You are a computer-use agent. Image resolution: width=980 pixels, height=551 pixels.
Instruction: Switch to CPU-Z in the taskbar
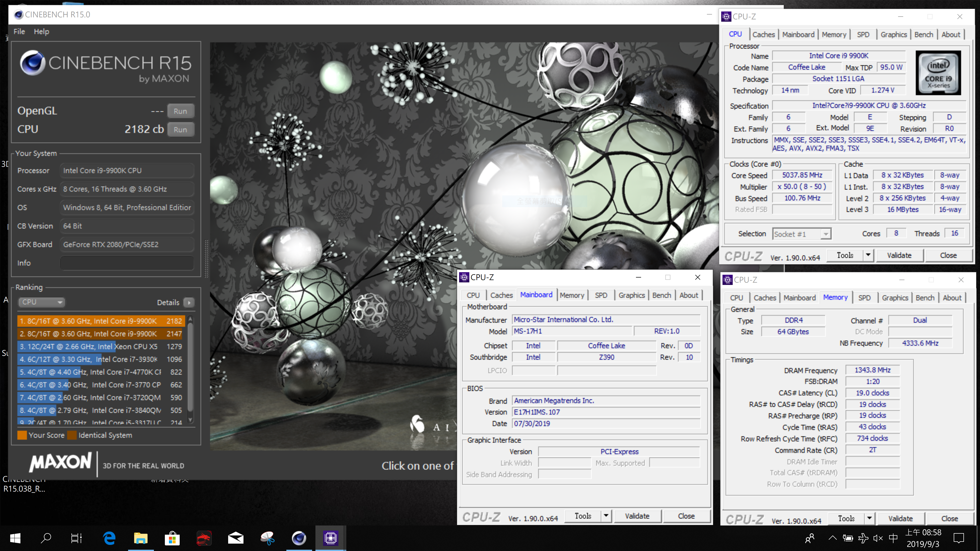(330, 538)
